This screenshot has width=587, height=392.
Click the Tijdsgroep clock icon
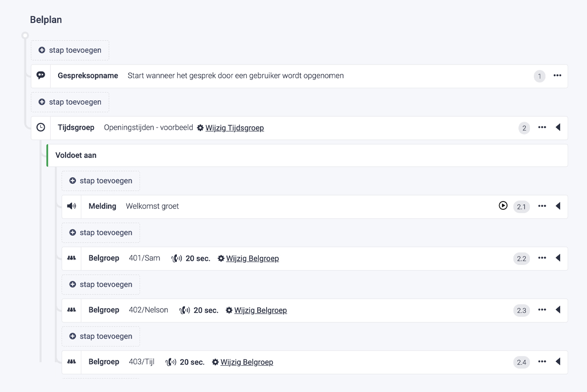point(41,128)
